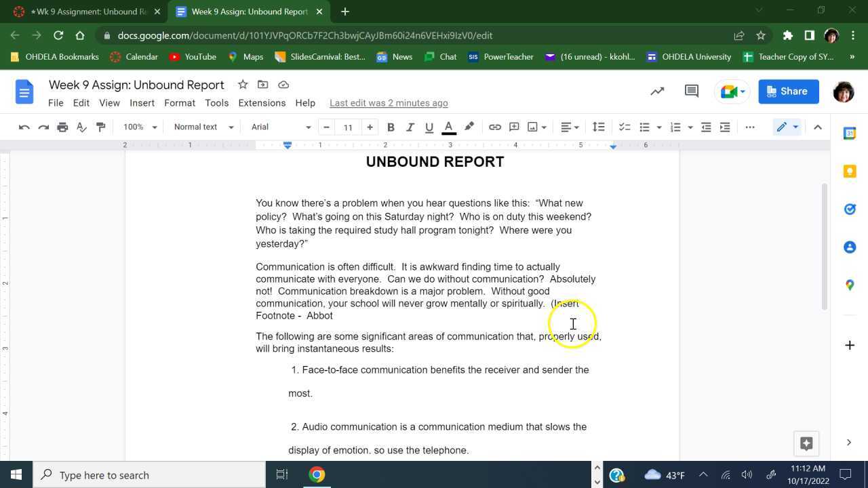Open Google Calendar side panel
868x488 pixels.
click(850, 133)
